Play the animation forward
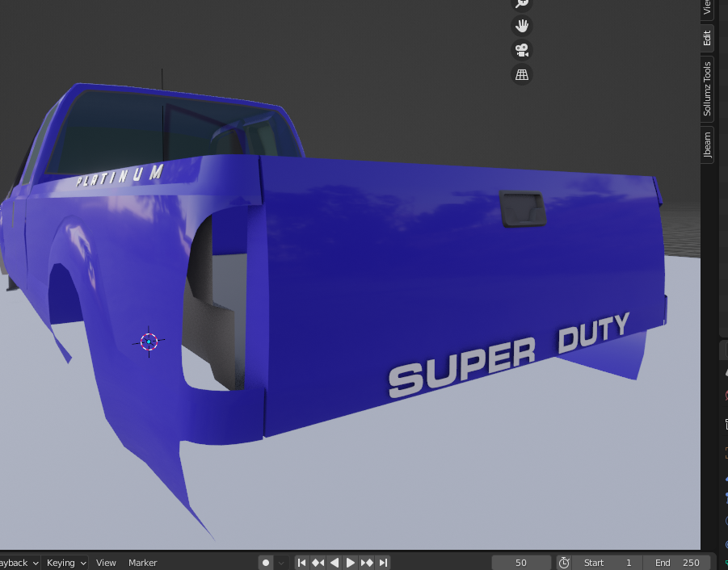The image size is (728, 570). coord(351,563)
